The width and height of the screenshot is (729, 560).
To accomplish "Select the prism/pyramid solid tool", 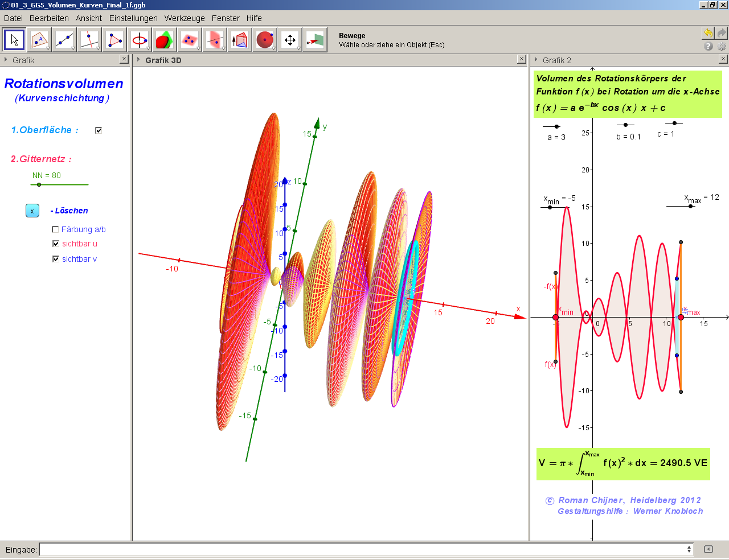I will point(240,40).
